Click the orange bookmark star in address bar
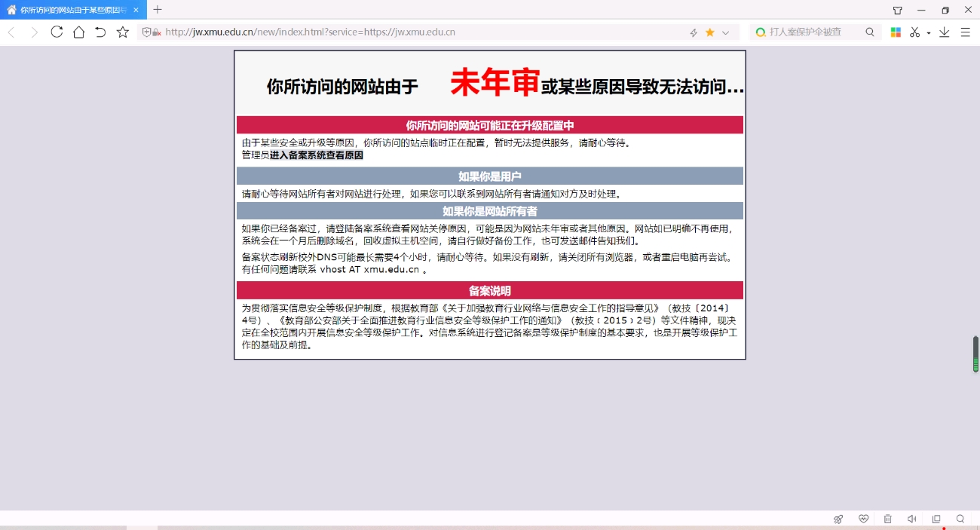Screen dimensions: 980x530 (710, 32)
